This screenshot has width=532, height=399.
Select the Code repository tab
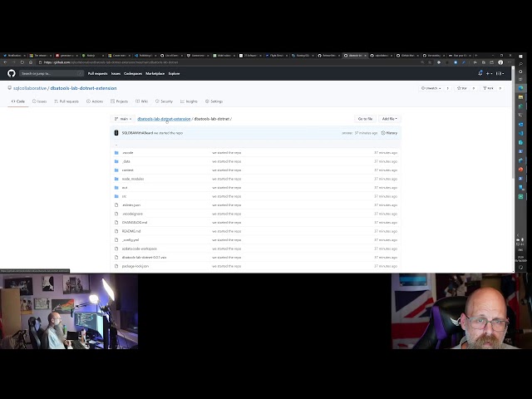18,101
